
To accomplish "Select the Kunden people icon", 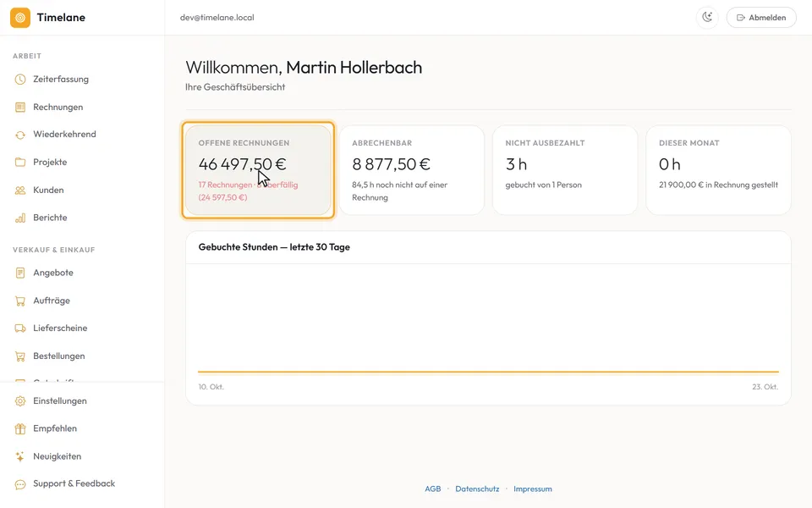I will point(20,190).
